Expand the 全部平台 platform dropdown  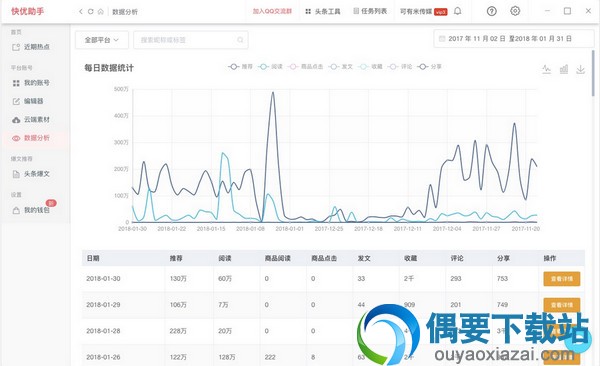click(102, 40)
